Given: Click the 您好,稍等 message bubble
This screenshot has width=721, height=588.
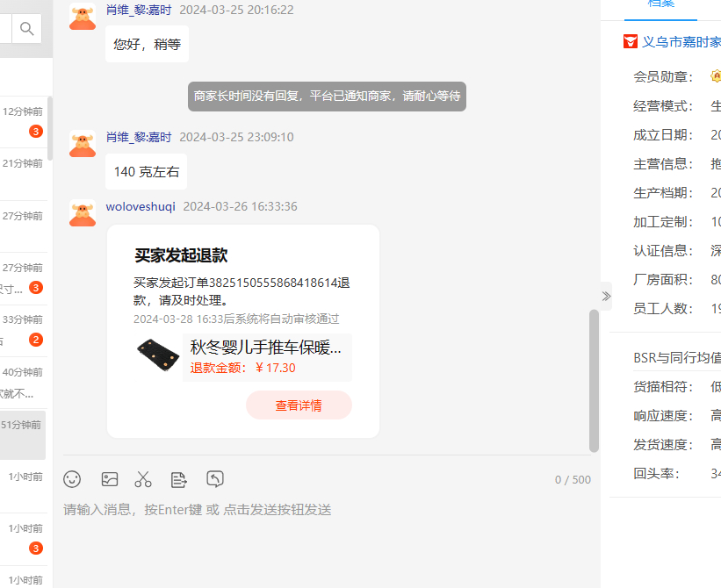Looking at the screenshot, I should point(148,44).
